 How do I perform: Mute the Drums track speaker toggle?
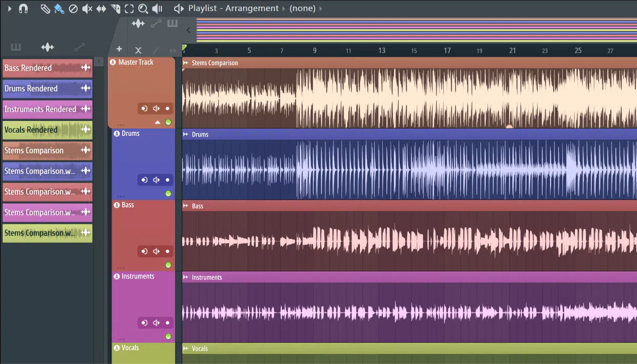tap(156, 180)
